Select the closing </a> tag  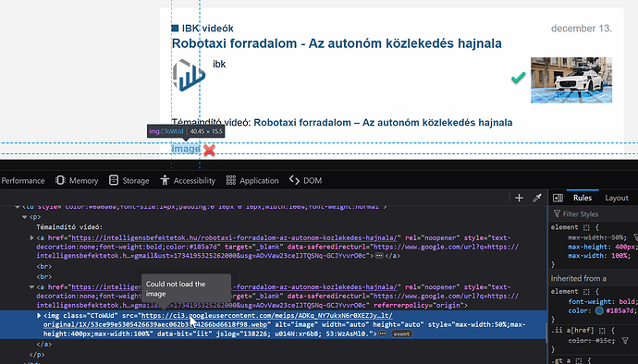(x=44, y=345)
